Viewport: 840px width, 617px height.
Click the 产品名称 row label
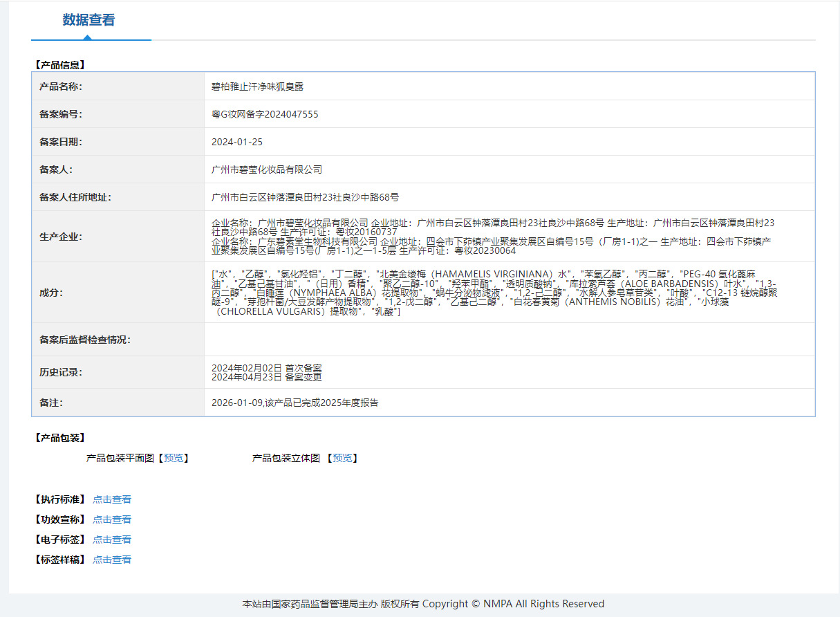61,86
